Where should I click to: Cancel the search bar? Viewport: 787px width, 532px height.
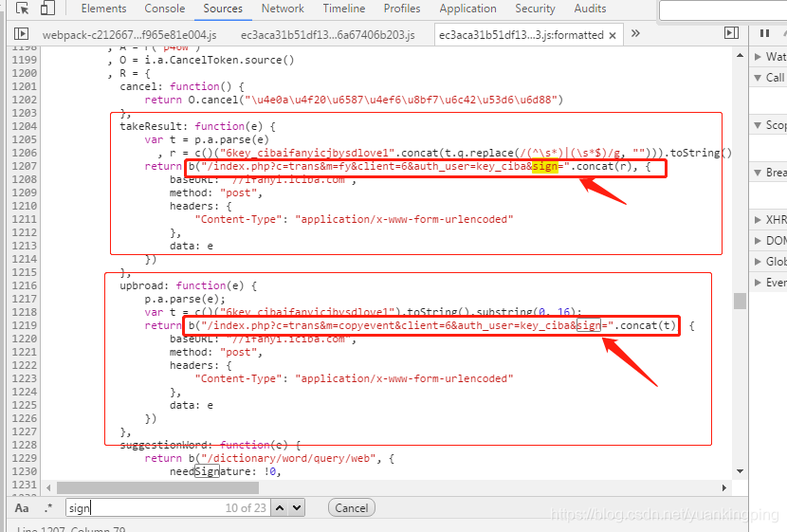(x=352, y=508)
